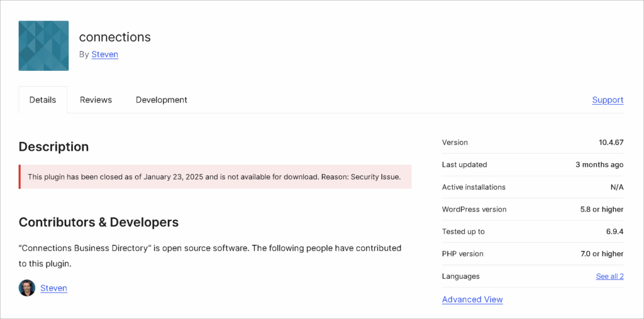Image resolution: width=644 pixels, height=319 pixels.
Task: Click the Description heading
Action: [x=53, y=147]
